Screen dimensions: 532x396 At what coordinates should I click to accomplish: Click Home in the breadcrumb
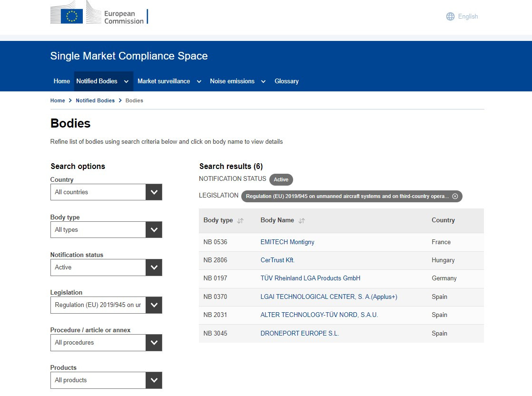58,100
